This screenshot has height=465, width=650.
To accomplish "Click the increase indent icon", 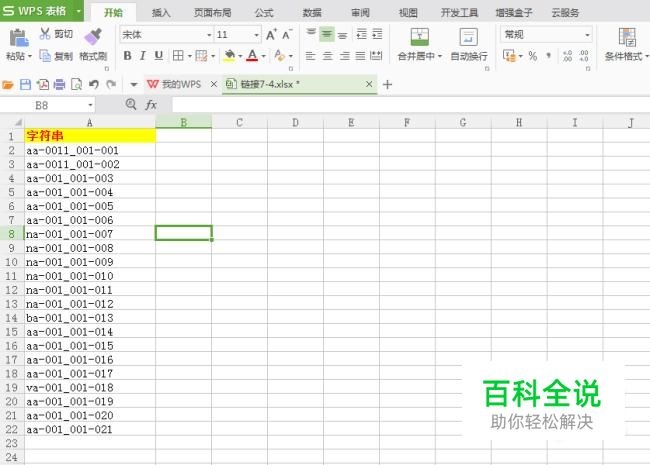I will [x=377, y=34].
